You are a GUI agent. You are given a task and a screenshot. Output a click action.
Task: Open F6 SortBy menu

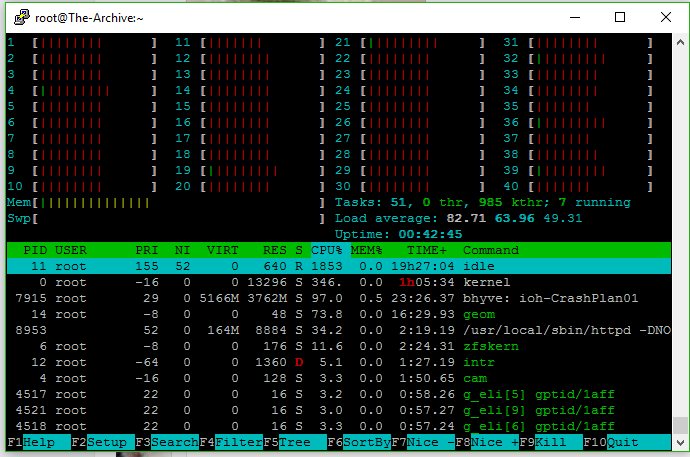point(359,442)
